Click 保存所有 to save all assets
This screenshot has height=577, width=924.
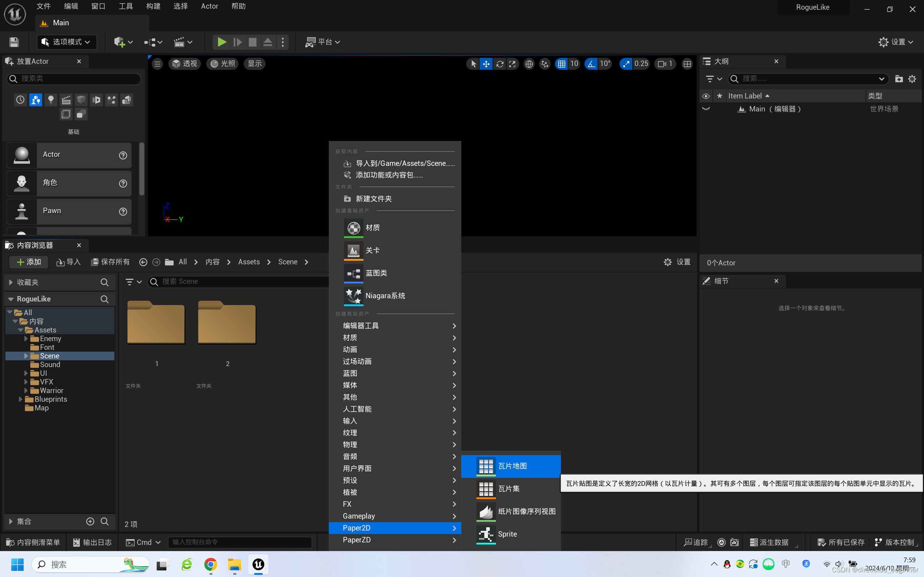click(x=111, y=262)
